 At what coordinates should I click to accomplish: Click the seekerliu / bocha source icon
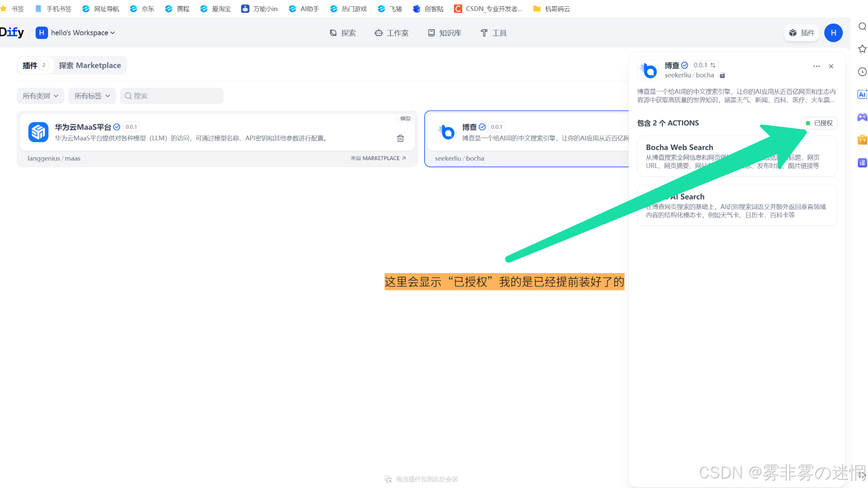click(x=722, y=75)
